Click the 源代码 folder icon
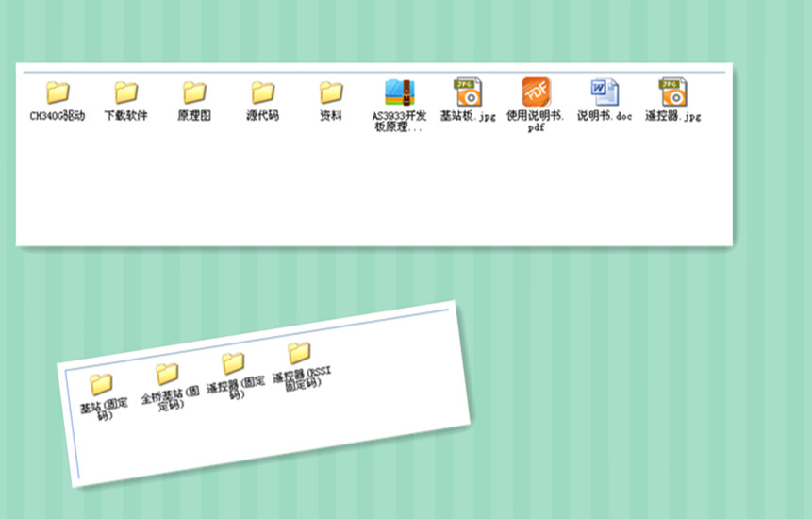This screenshot has width=812, height=519. pyautogui.click(x=262, y=92)
